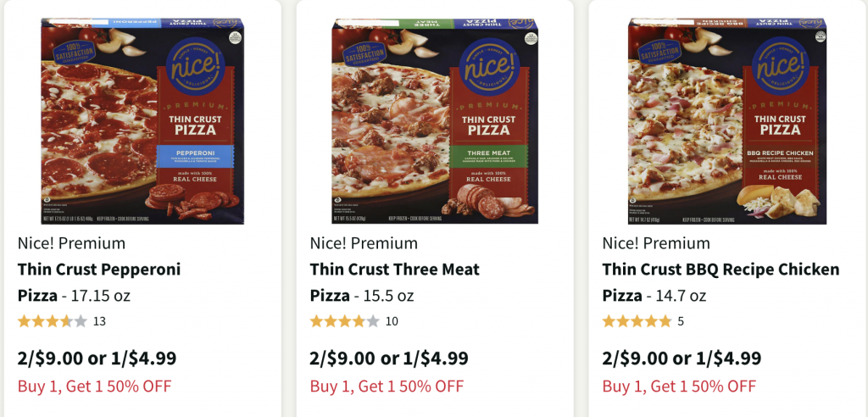Click the BBQ Chicken pizza Buy 1 Get 1 50% OFF offer
The height and width of the screenshot is (417, 868).
click(679, 386)
